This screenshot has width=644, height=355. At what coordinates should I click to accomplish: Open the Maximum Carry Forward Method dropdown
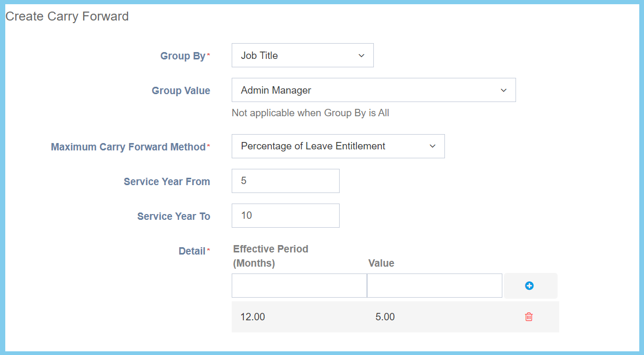click(x=338, y=146)
